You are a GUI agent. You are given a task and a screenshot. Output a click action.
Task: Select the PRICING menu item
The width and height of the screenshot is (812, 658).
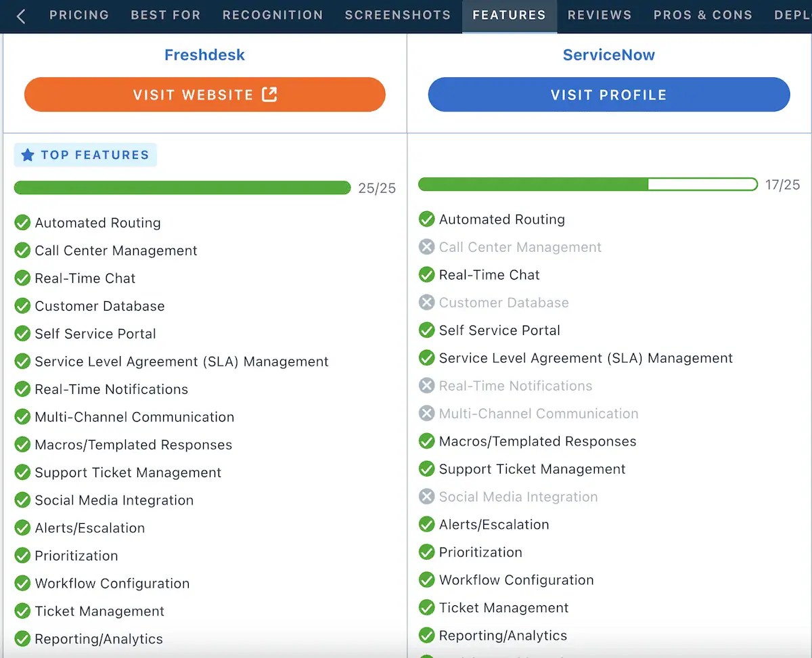pyautogui.click(x=79, y=15)
